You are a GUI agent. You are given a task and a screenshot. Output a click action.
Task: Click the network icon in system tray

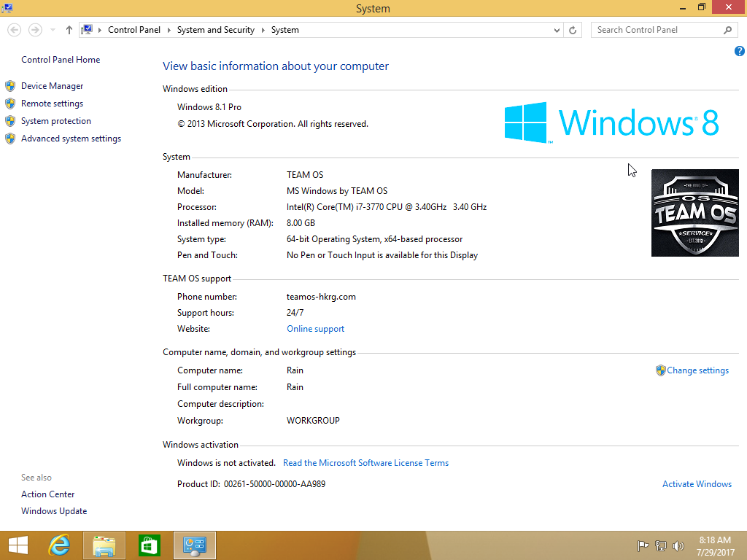tap(661, 546)
